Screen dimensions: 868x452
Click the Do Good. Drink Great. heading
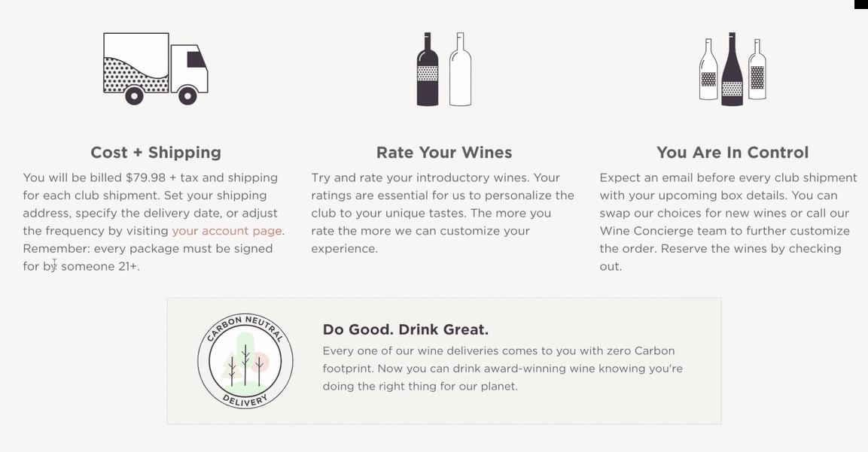[406, 329]
